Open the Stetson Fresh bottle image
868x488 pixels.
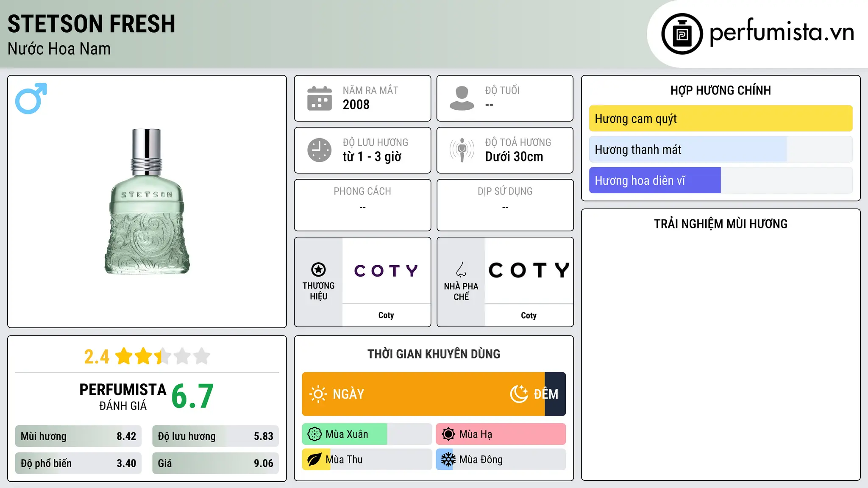point(147,202)
